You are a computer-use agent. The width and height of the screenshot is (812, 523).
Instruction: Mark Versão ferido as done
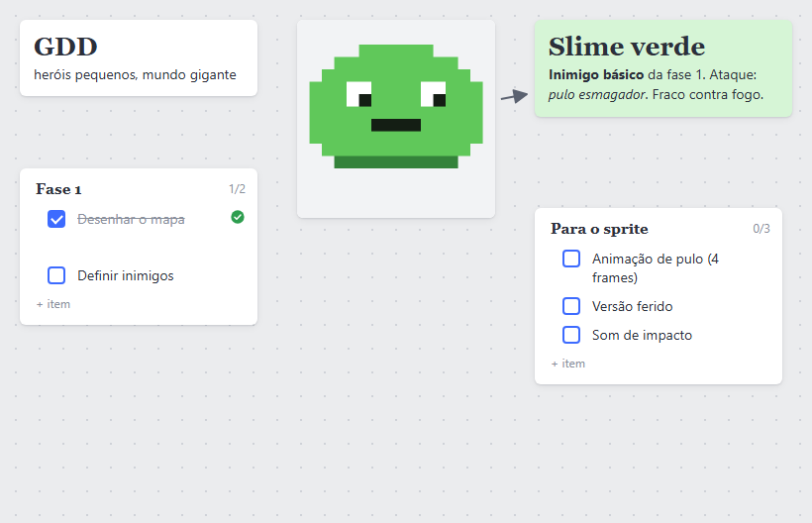571,306
